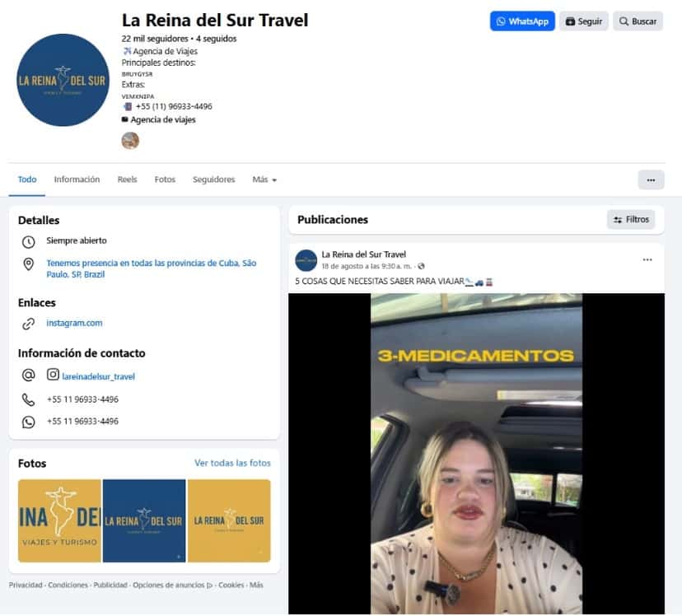Click the post author avatar
Screen dimensions: 682x616
point(306,260)
